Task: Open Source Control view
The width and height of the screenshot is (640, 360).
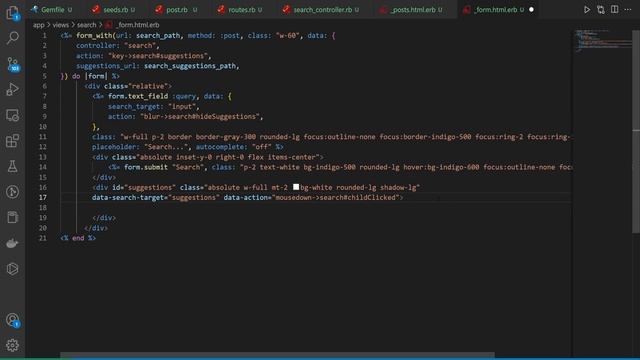Action: click(x=13, y=64)
